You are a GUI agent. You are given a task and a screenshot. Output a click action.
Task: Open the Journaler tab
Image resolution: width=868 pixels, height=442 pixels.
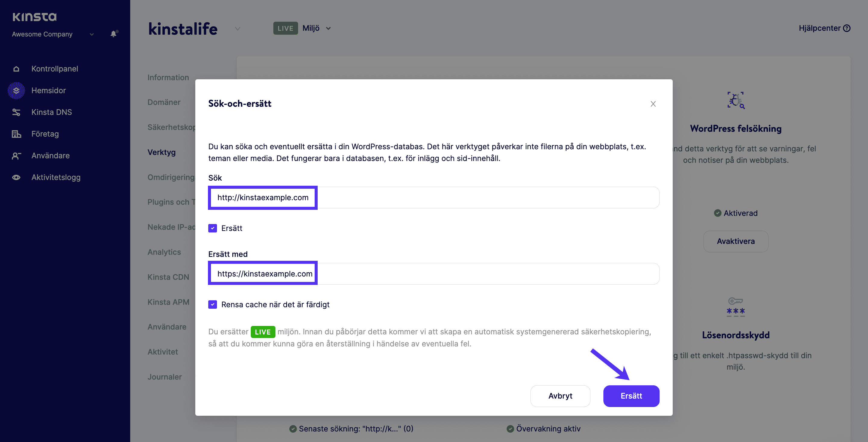point(165,377)
